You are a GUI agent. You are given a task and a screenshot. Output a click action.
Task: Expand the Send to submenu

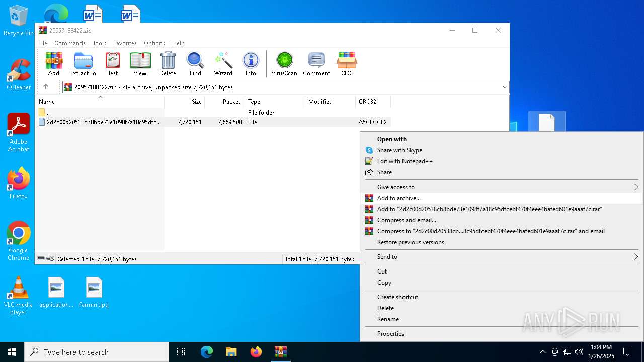click(502, 257)
